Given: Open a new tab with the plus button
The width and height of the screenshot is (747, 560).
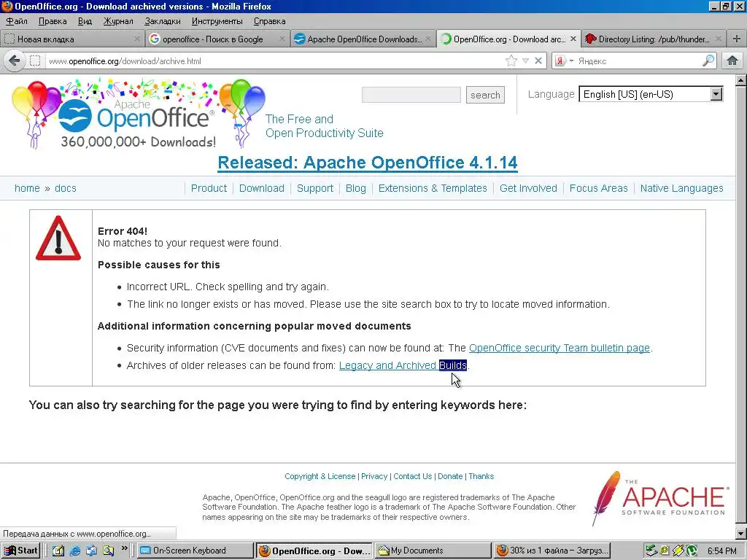Looking at the screenshot, I should (x=737, y=39).
